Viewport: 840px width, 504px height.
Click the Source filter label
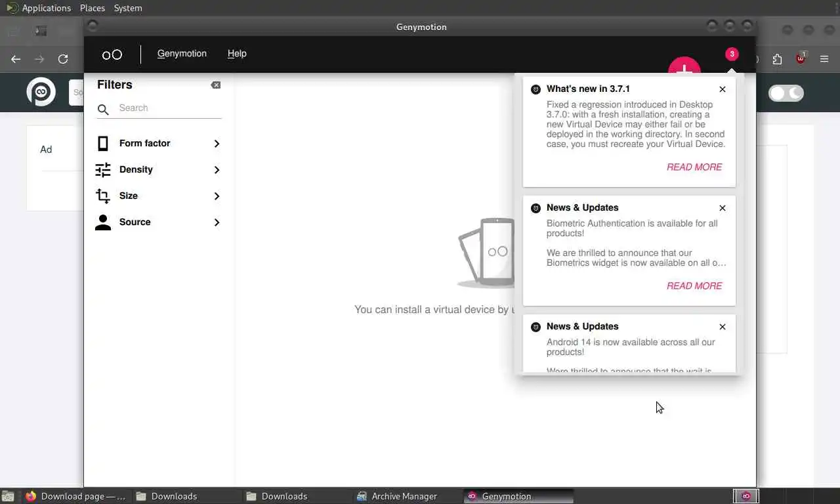coord(135,222)
